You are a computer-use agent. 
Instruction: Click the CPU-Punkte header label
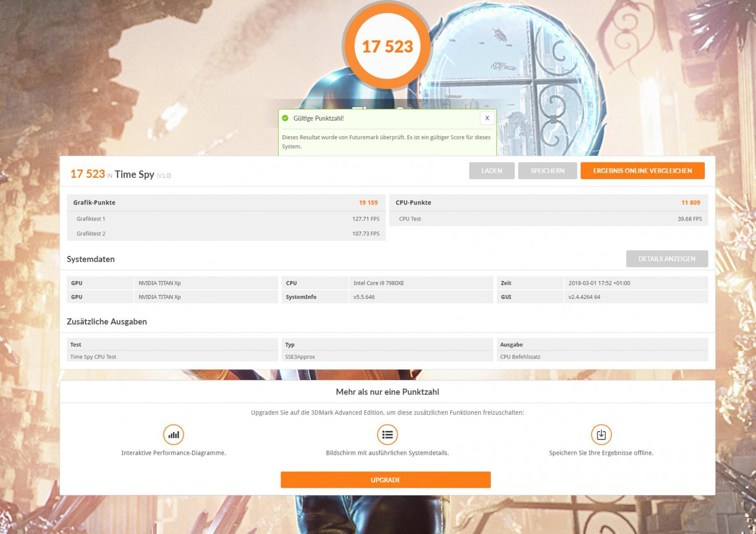(x=413, y=202)
